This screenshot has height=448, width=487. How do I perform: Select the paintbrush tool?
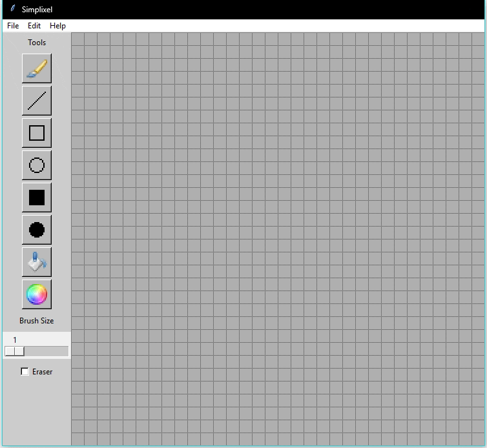click(x=37, y=68)
